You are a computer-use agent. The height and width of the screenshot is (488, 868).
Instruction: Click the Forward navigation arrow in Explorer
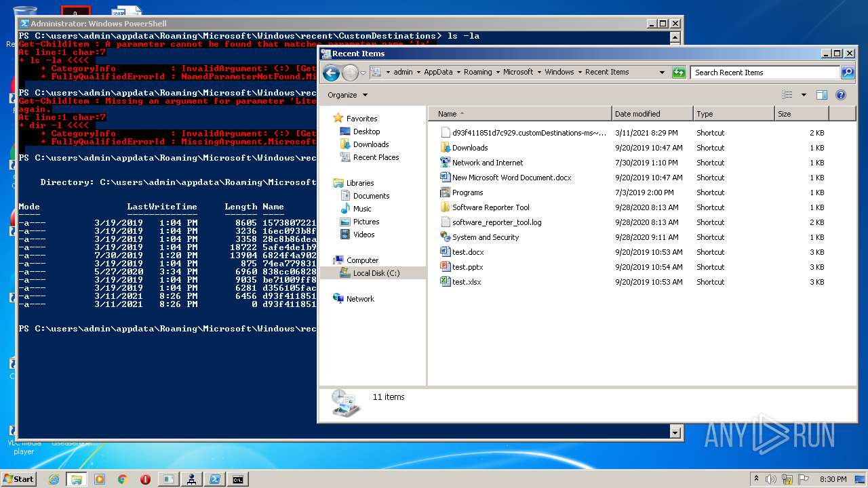350,73
